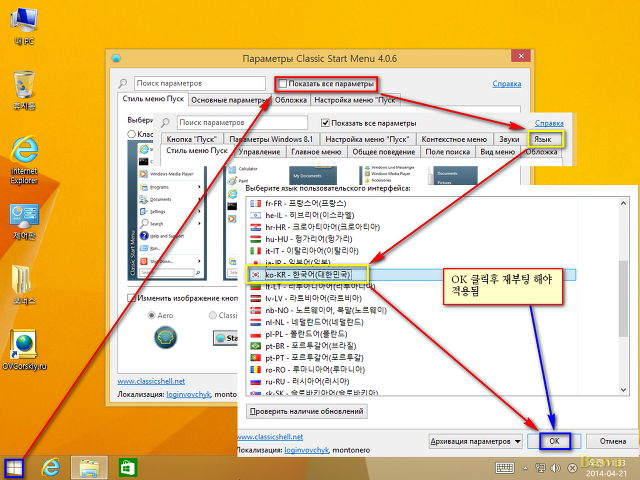Click the Windows Start button on the taskbar
640x480 pixels.
pyautogui.click(x=14, y=468)
